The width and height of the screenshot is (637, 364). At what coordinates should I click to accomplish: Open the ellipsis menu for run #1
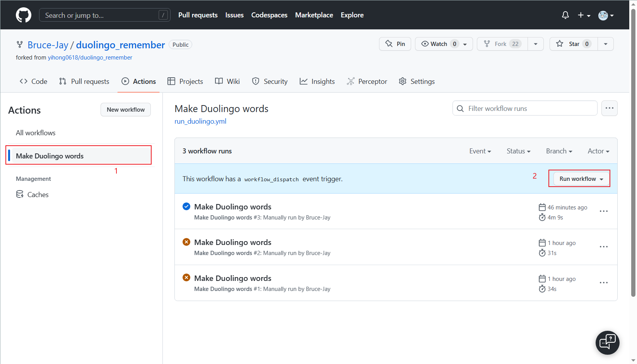(604, 283)
